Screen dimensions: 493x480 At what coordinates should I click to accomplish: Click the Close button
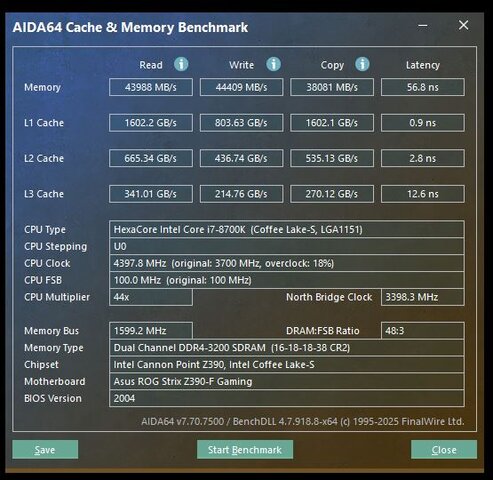(444, 450)
